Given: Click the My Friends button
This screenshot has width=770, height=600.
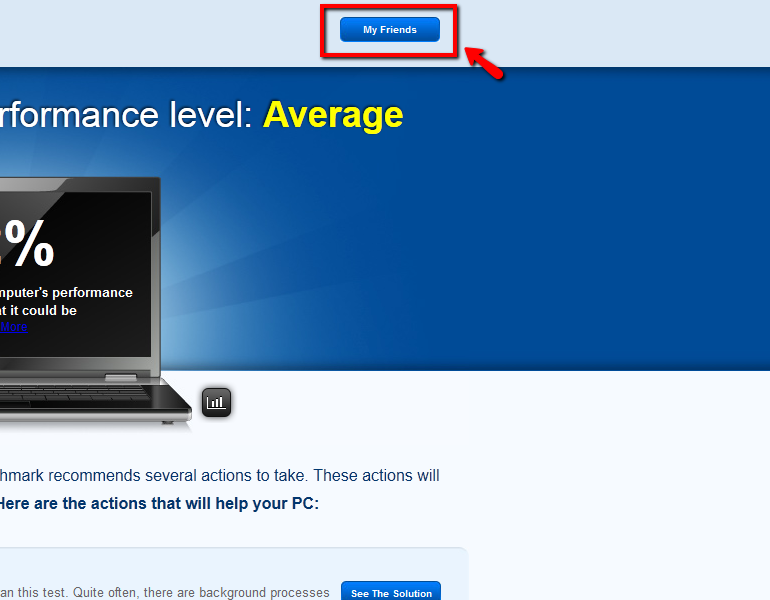Looking at the screenshot, I should [x=389, y=30].
